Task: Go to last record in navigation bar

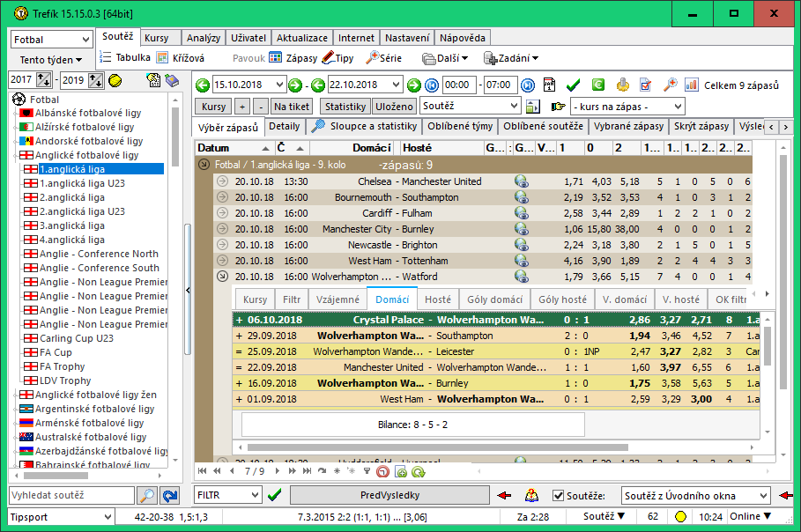Action: 307,471
